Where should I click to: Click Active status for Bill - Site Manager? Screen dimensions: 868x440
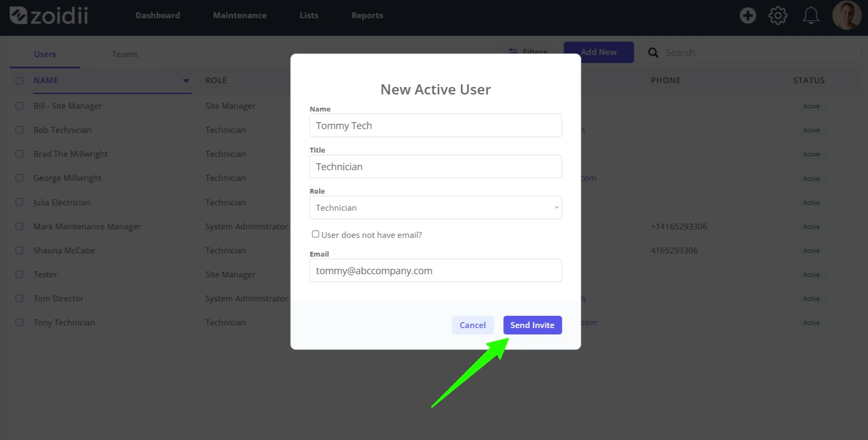tap(811, 106)
